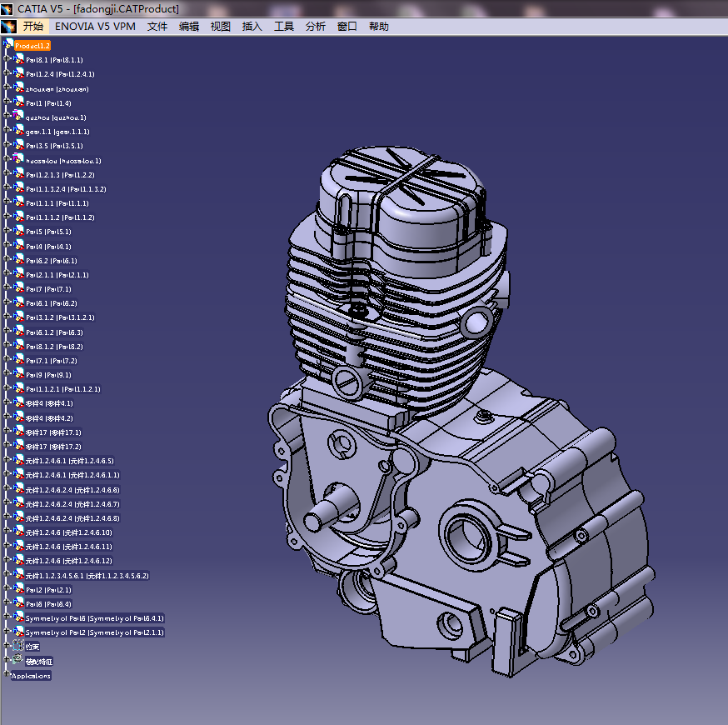The image size is (728, 725).
Task: Select the 元件1.2.4.6 (元件1.2.4.6.12) label
Action: point(68,561)
